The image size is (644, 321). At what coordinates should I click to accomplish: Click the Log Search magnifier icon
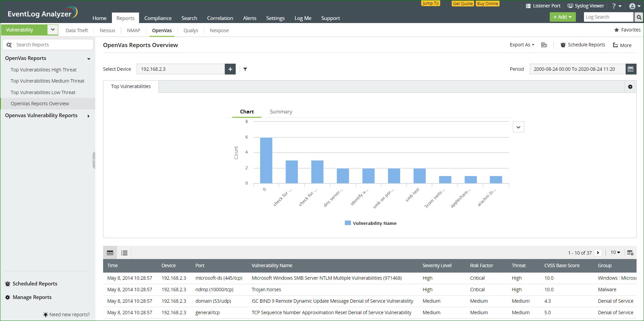(639, 17)
